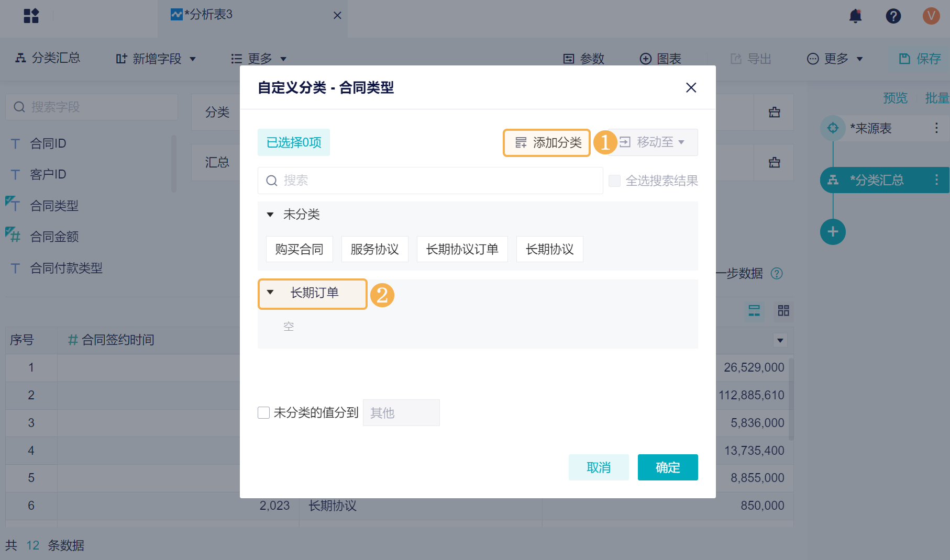The width and height of the screenshot is (950, 560).
Task: Click the notification bell icon
Action: coord(855,16)
